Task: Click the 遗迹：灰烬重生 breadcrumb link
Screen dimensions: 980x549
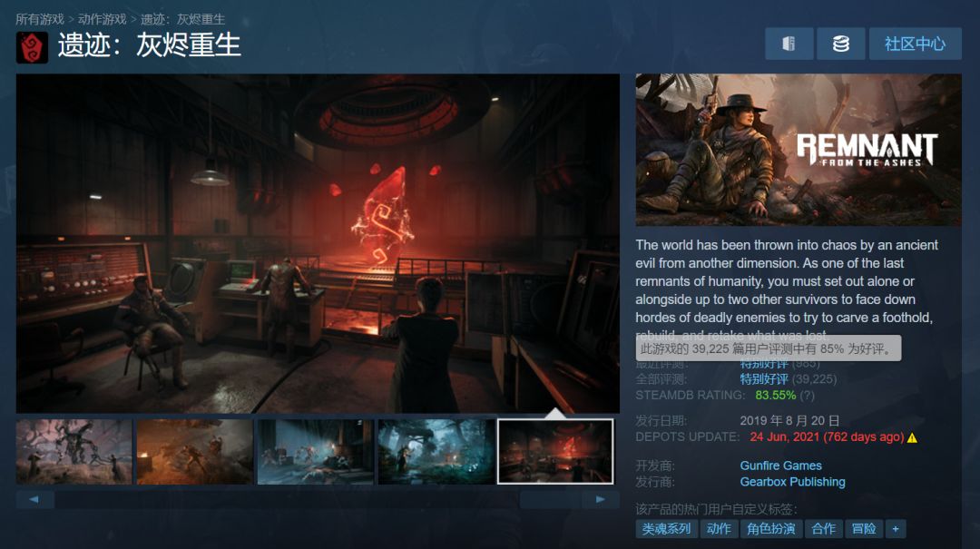Action: [182, 19]
